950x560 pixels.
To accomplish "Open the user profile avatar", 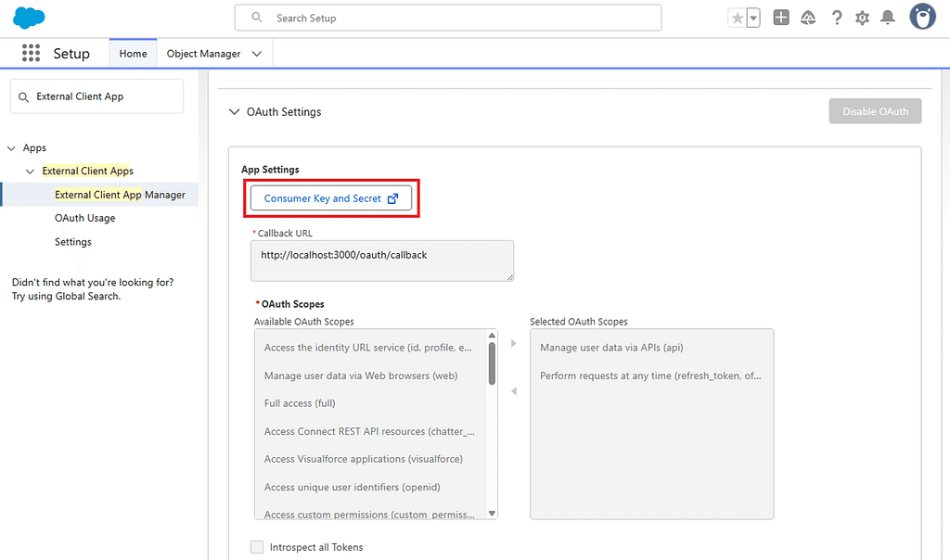I will [x=922, y=17].
